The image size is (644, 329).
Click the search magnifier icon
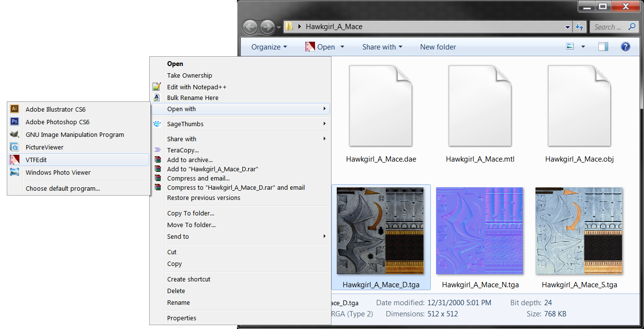point(631,27)
